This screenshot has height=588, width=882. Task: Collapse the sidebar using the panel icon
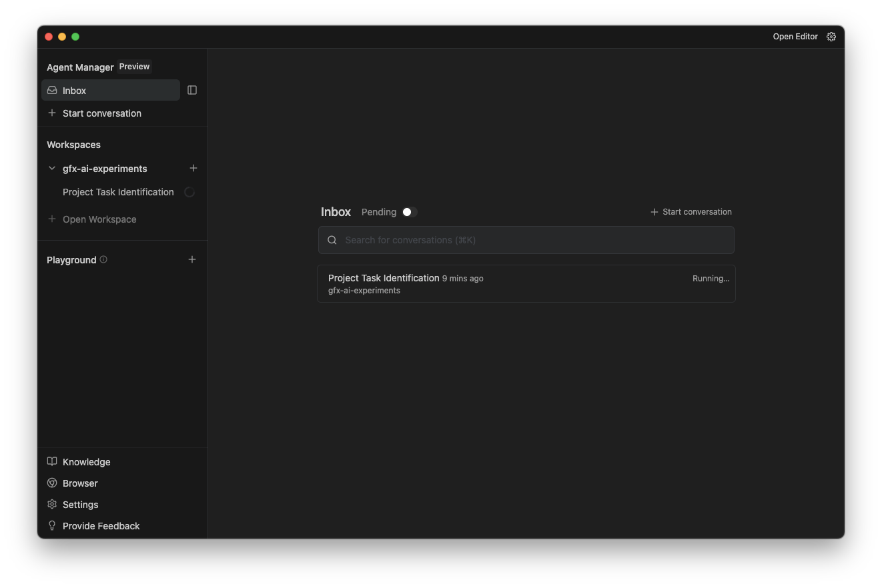[192, 89]
